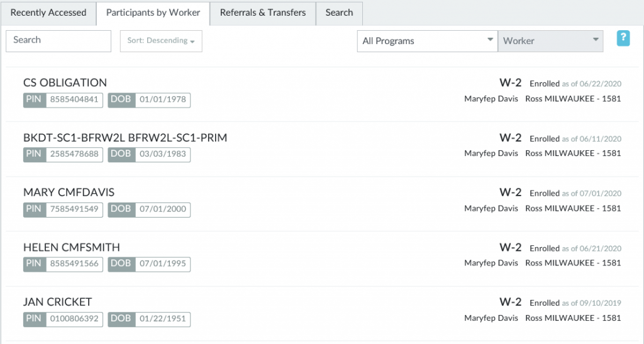The width and height of the screenshot is (644, 344).
Task: Click into the Search input field
Action: [58, 40]
